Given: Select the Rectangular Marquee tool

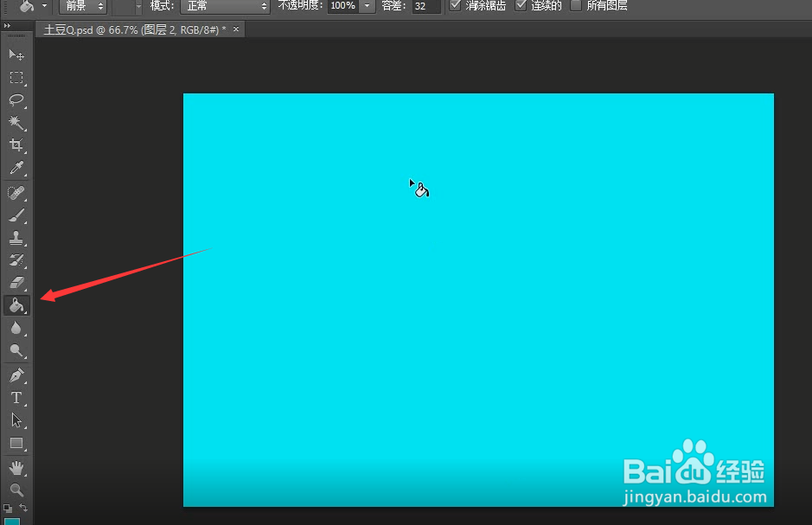Looking at the screenshot, I should 16,78.
